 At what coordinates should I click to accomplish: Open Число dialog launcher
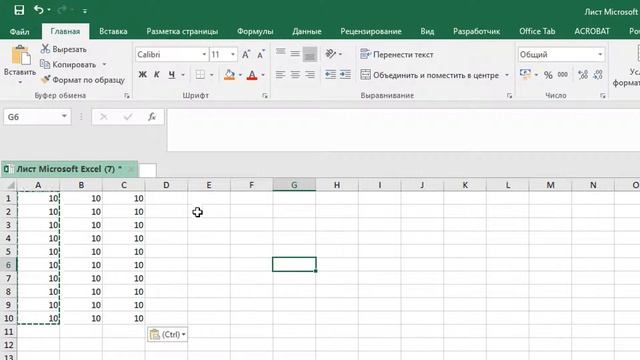coord(603,96)
